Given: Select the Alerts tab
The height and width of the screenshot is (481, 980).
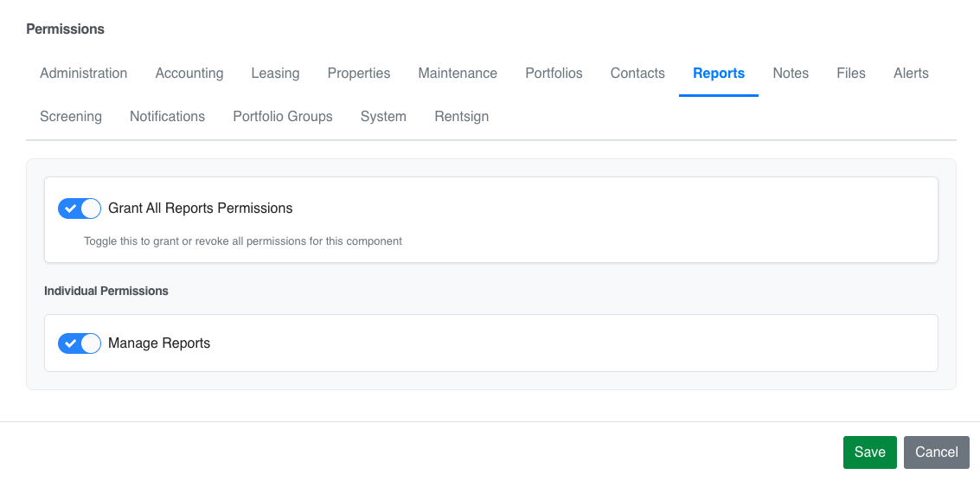Looking at the screenshot, I should [912, 74].
